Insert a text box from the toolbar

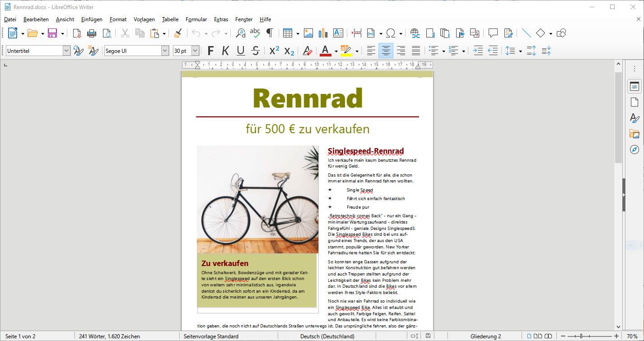click(x=338, y=33)
